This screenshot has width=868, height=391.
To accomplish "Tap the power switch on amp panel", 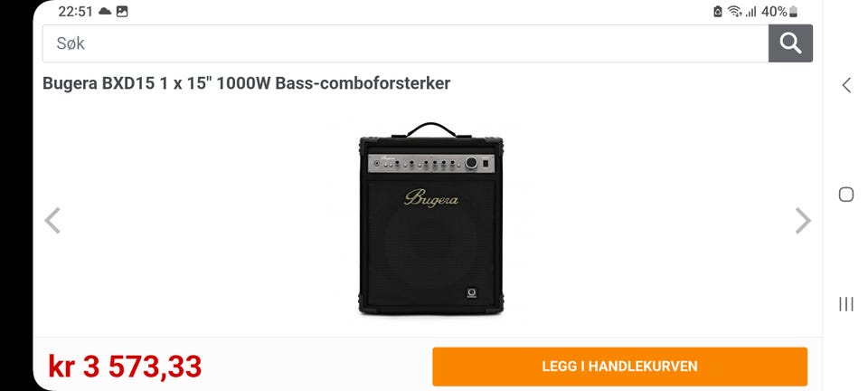I will [x=486, y=164].
